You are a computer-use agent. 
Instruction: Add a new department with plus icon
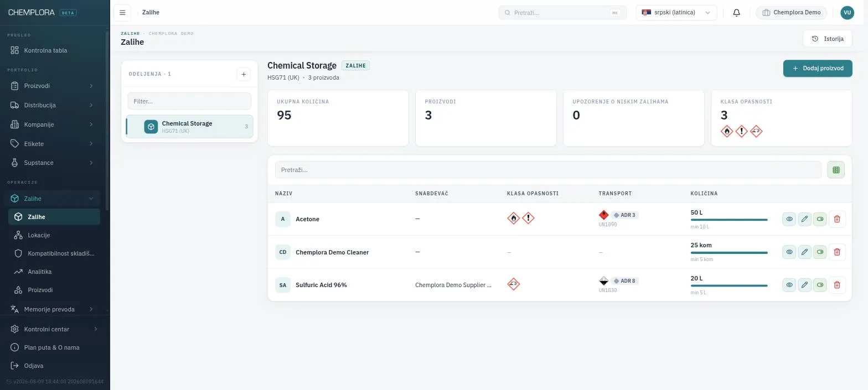pos(244,74)
